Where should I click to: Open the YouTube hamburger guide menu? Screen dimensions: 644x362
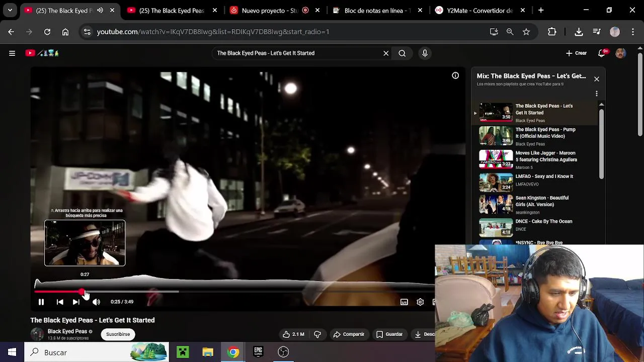click(x=12, y=53)
